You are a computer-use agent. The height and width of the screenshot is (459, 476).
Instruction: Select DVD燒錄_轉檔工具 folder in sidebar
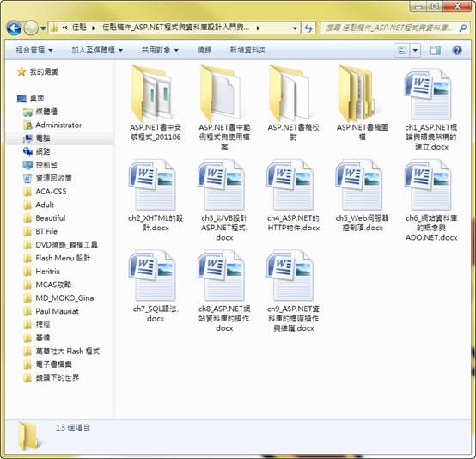(60, 245)
